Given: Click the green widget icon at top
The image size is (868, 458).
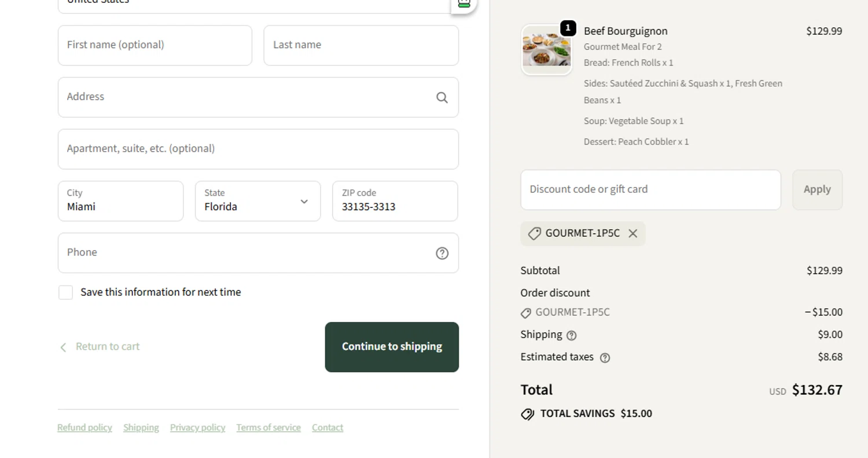Looking at the screenshot, I should click(x=464, y=3).
